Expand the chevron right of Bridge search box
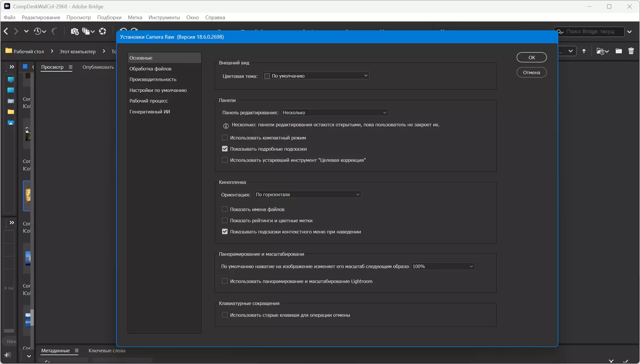The height and width of the screenshot is (364, 640). (x=630, y=32)
